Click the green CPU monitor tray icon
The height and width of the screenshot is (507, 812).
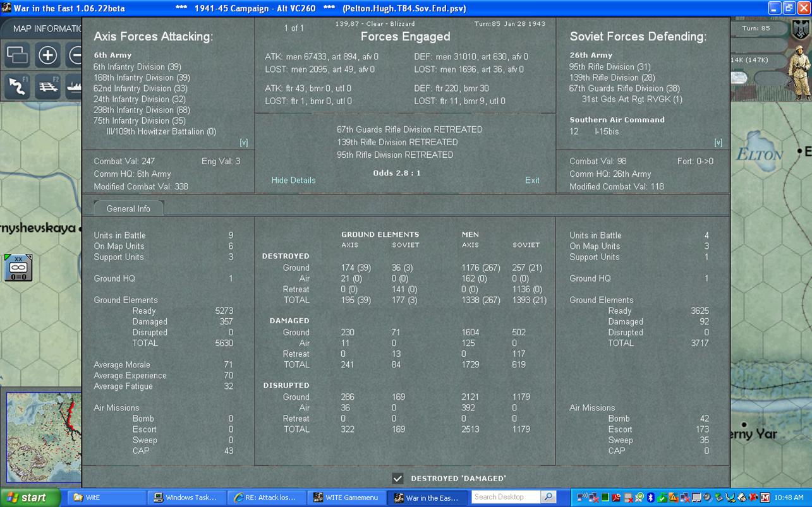(x=605, y=498)
